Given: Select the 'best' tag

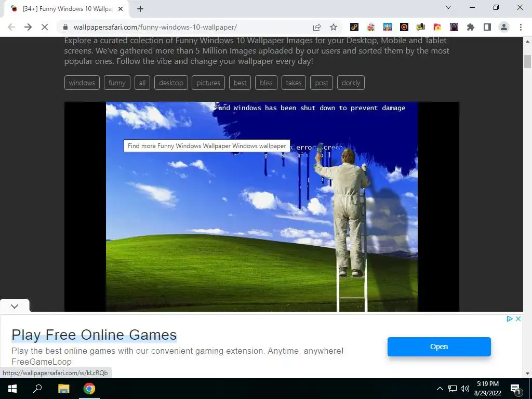Looking at the screenshot, I should [240, 83].
